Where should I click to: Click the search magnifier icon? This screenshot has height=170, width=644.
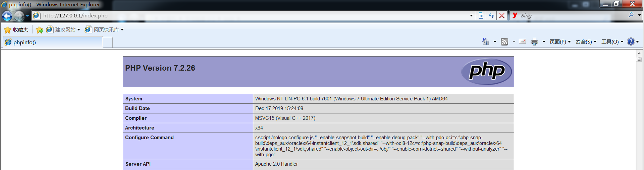(x=631, y=15)
